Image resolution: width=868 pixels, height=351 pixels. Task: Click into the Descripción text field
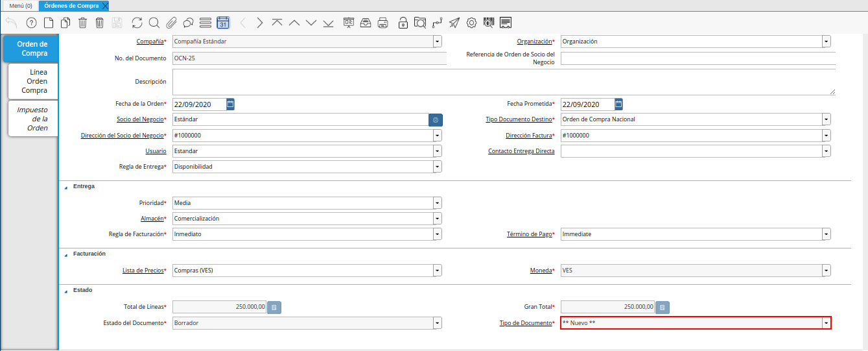(x=503, y=82)
